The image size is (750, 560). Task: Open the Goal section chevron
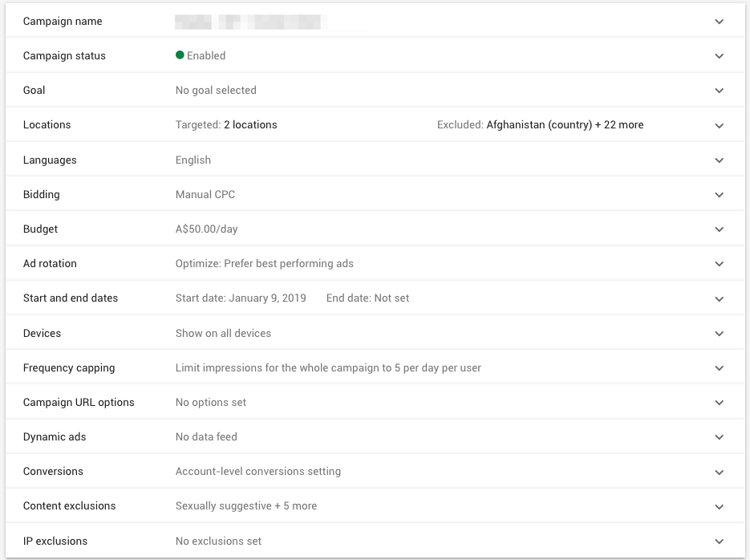719,90
